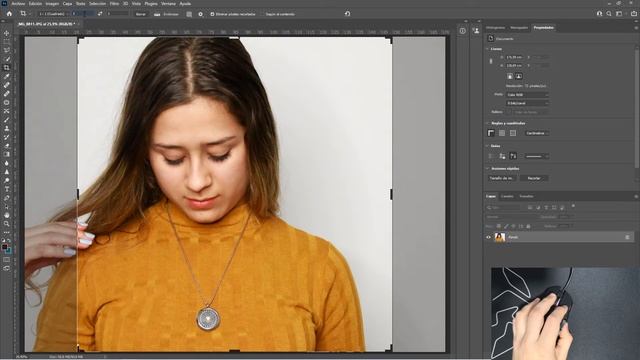Select the Gradient tool

(x=7, y=154)
